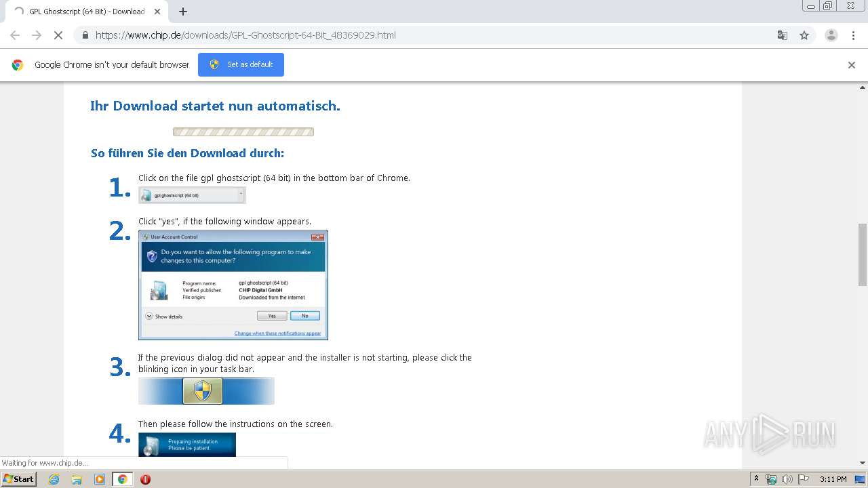Screen dimensions: 868x488
Task: Restore down the Chrome window
Action: 828,5
